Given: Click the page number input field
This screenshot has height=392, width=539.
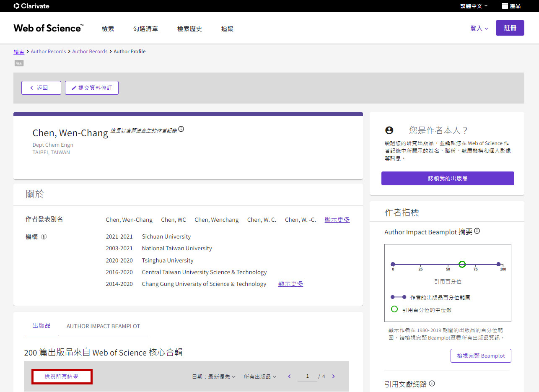Looking at the screenshot, I should (307, 376).
